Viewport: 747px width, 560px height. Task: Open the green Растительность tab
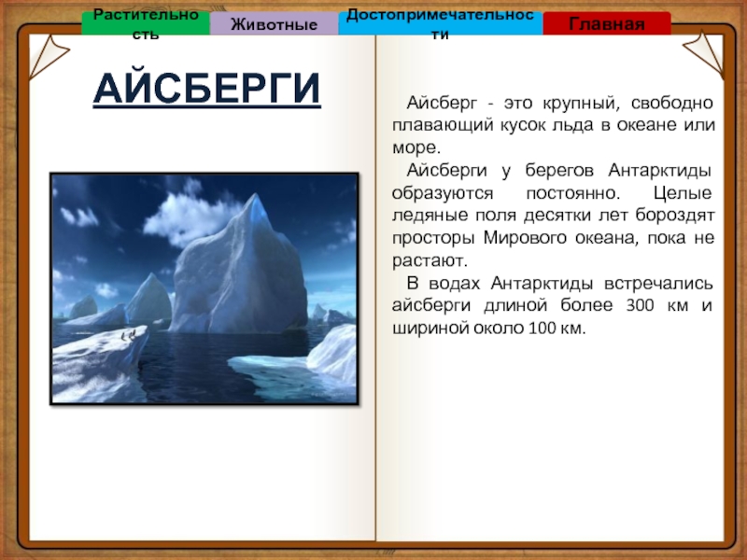pyautogui.click(x=146, y=23)
